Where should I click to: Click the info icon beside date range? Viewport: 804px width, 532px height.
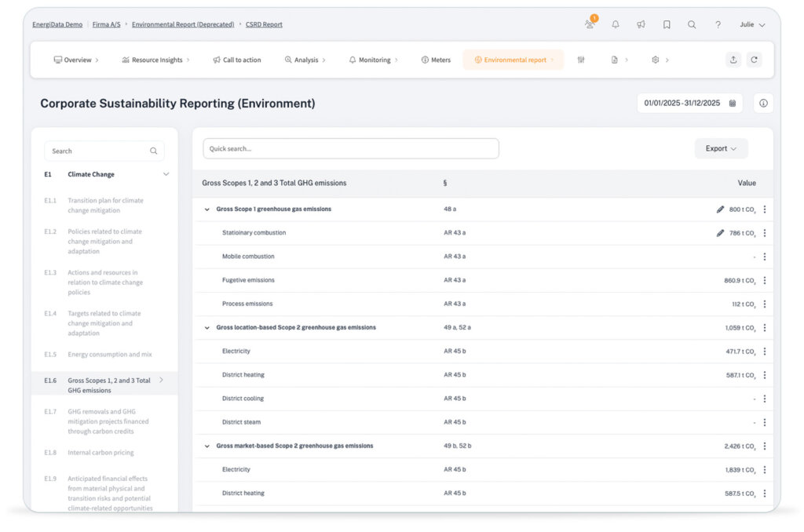point(763,103)
